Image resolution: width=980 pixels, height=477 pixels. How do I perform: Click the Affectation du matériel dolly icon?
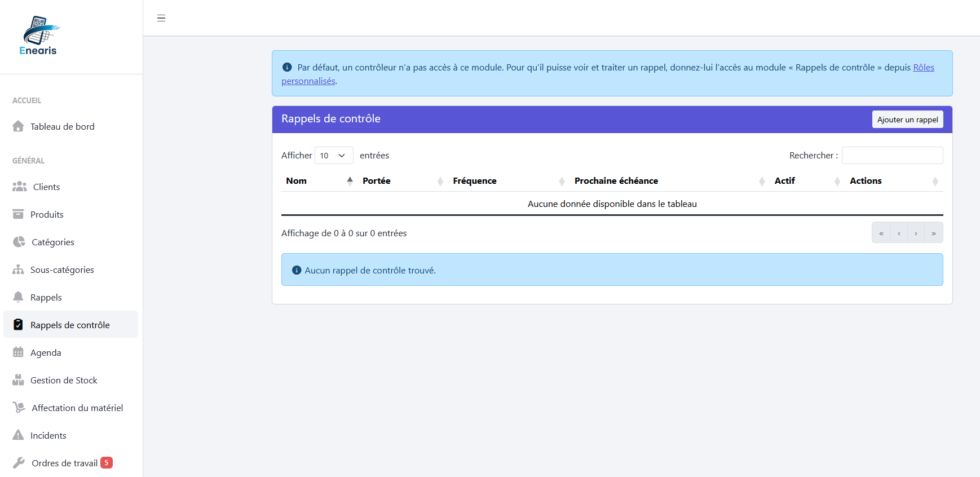point(19,408)
